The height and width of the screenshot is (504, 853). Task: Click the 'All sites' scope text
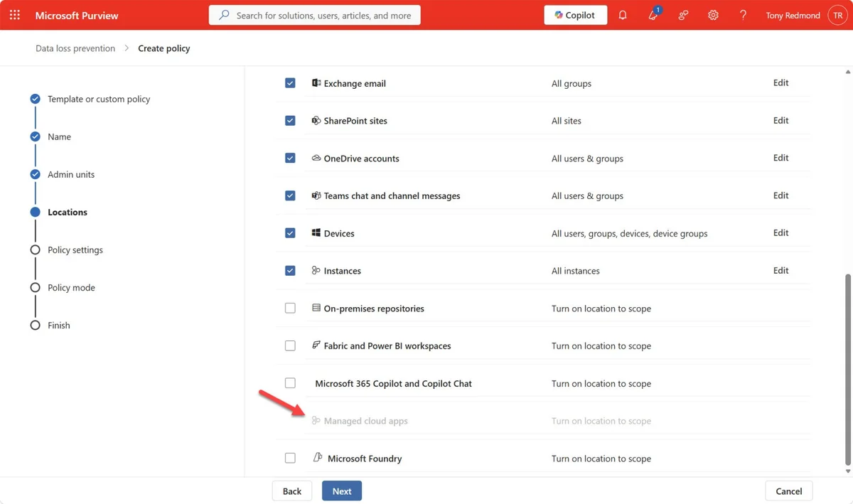567,121
